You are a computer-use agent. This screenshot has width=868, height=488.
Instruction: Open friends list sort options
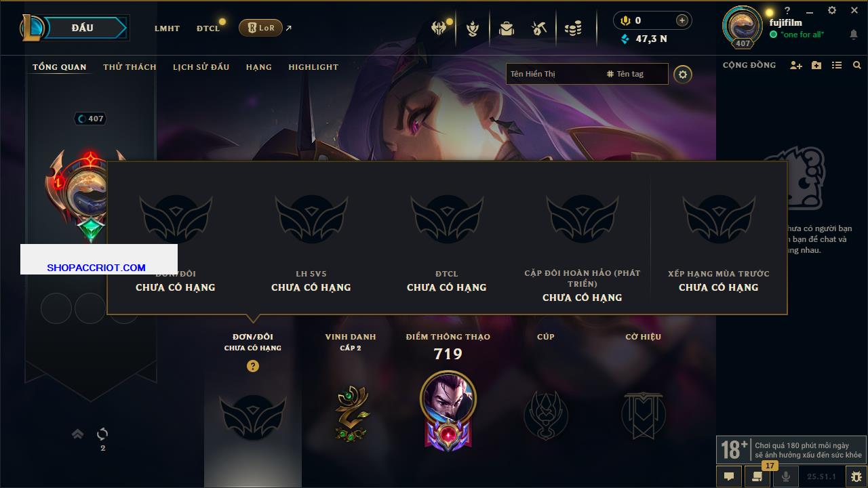pyautogui.click(x=837, y=65)
